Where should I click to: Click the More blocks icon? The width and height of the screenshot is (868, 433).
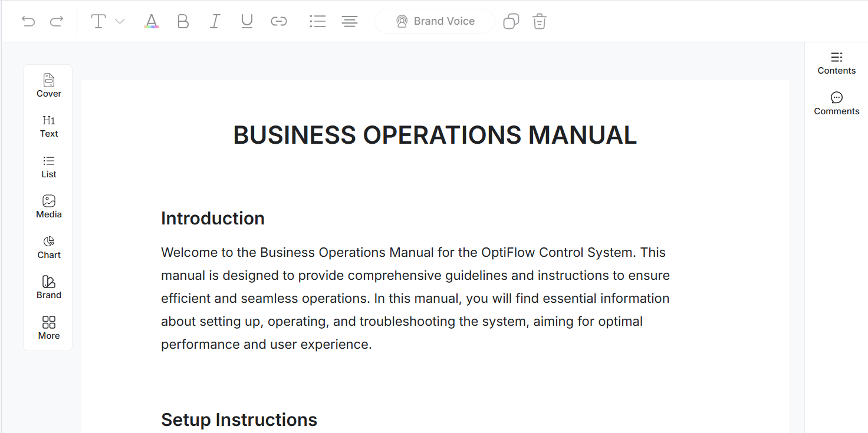(48, 327)
